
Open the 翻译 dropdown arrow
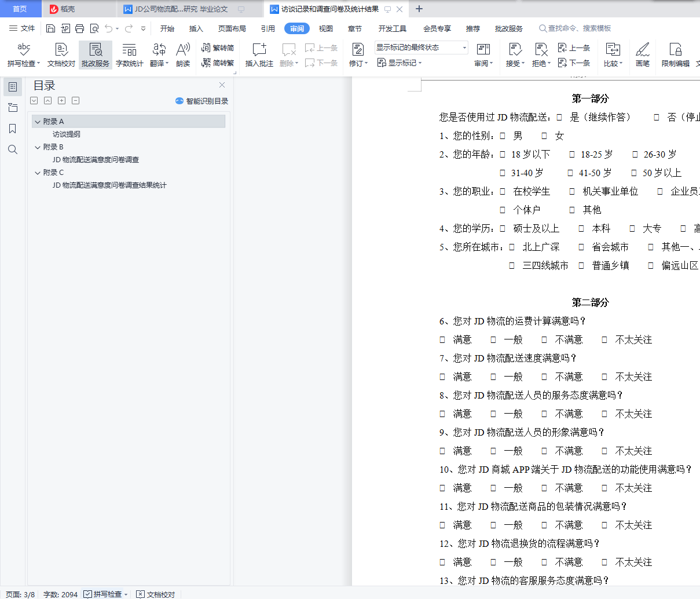167,64
